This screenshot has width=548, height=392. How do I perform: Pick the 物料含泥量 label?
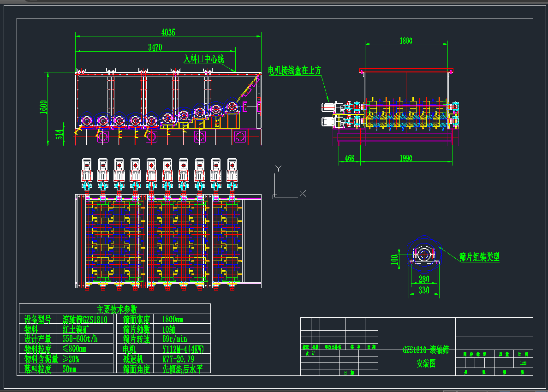(x=41, y=359)
